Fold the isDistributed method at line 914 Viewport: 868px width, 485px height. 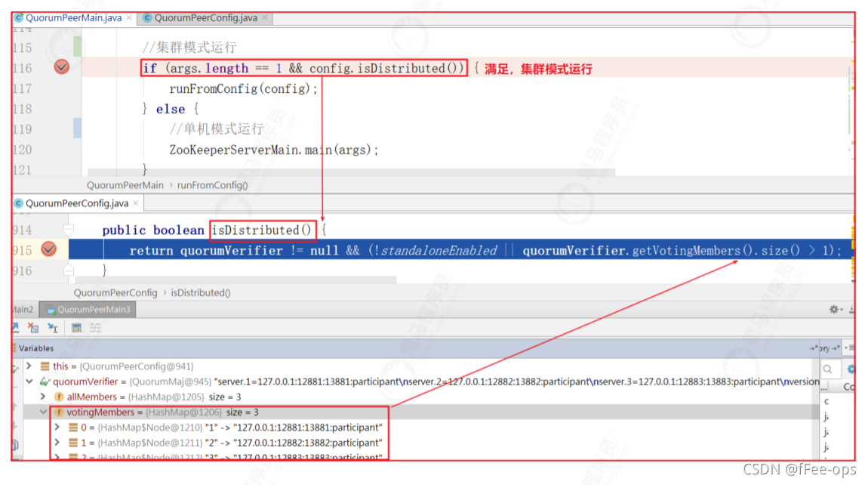coord(68,229)
